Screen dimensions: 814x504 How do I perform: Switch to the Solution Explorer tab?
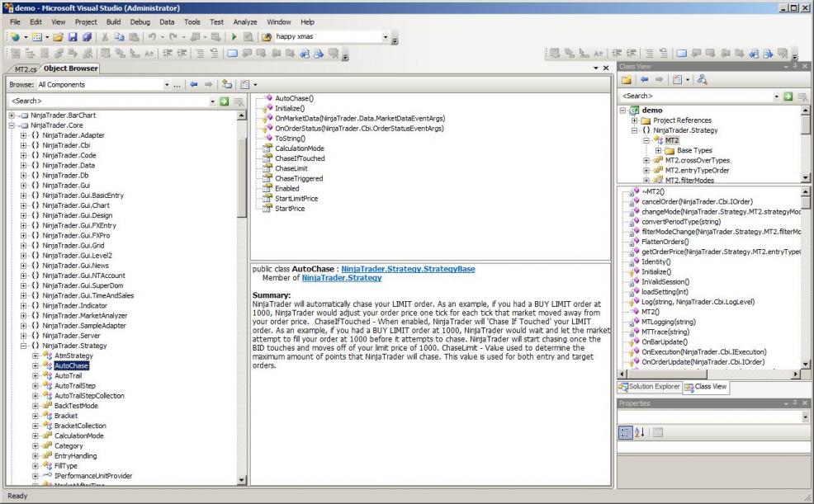coord(650,387)
